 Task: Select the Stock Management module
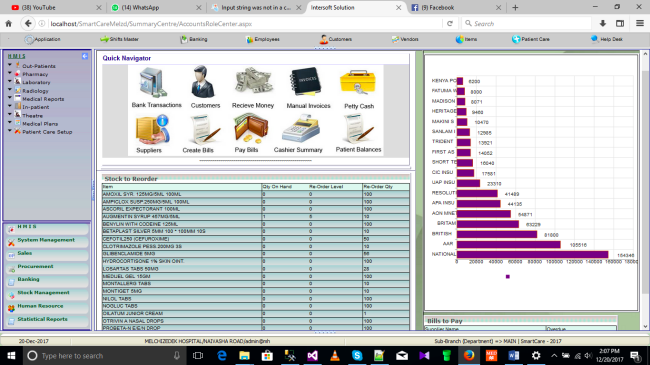(x=47, y=294)
